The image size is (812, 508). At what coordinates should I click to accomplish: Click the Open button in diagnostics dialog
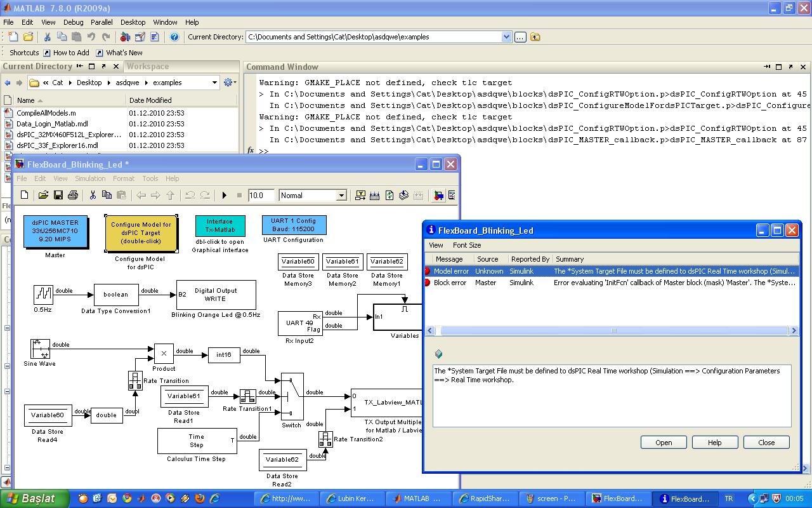[664, 443]
